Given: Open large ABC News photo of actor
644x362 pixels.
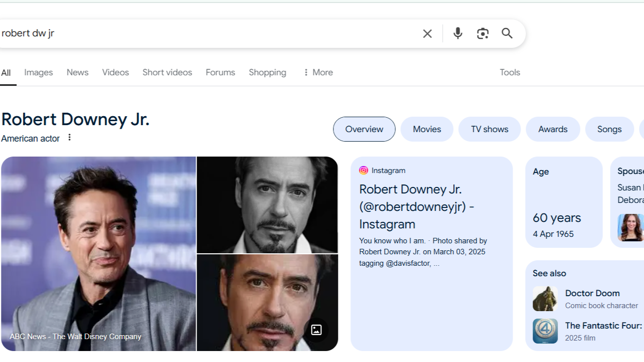Looking at the screenshot, I should (x=98, y=254).
